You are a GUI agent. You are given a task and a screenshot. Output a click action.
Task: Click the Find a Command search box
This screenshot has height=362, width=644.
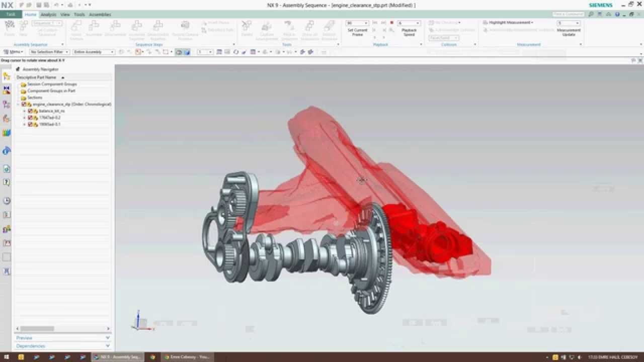tap(570, 14)
